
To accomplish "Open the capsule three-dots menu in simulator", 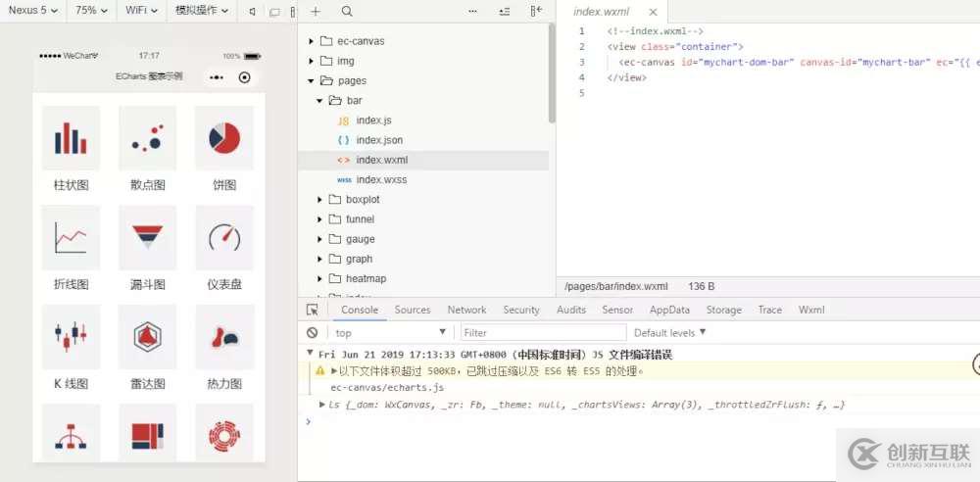I will click(217, 77).
